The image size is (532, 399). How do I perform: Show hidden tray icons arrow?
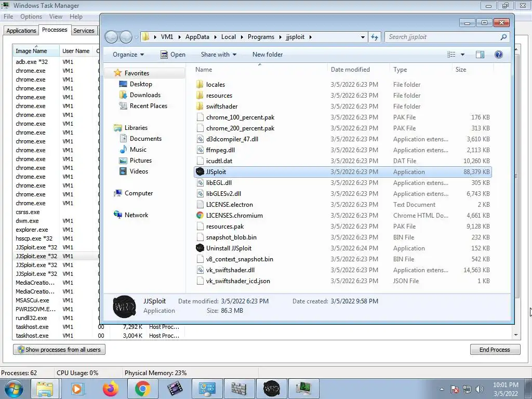coord(442,389)
